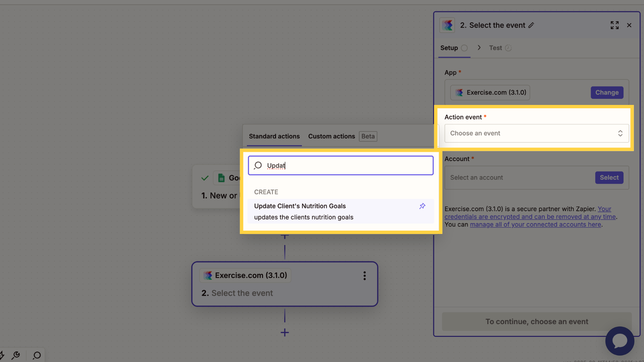Select the Standard actions tab

coord(274,136)
